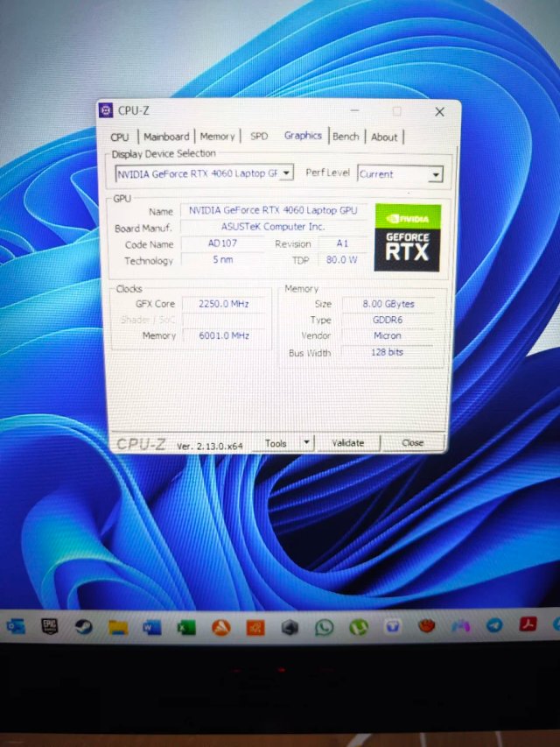Open the orange round taskbar app
Viewport: 560px width, 747px height.
tap(221, 628)
